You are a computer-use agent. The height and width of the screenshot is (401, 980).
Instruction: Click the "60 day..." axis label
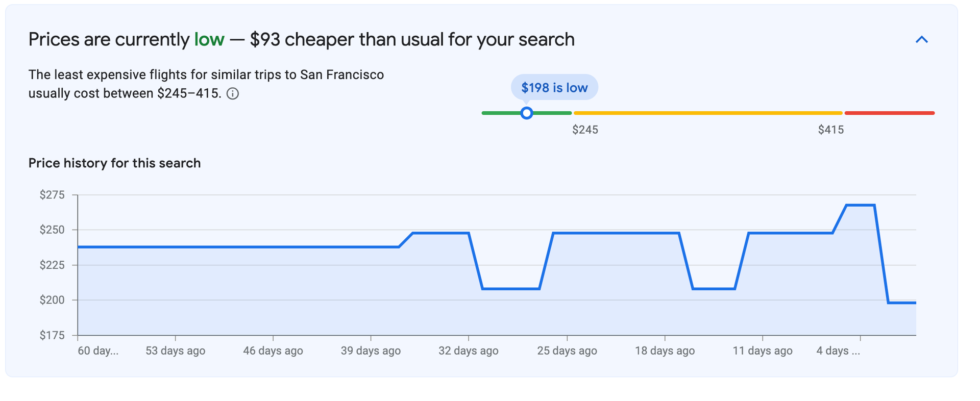click(x=99, y=350)
